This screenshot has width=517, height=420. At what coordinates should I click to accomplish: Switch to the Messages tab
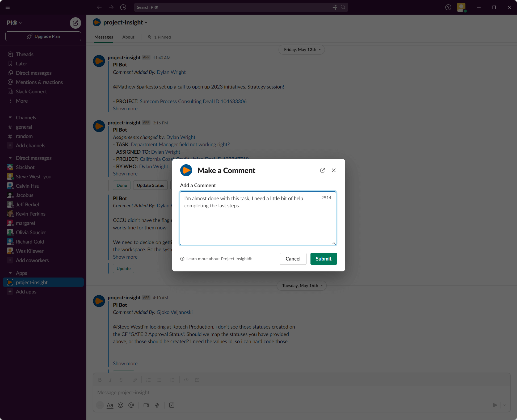click(104, 37)
